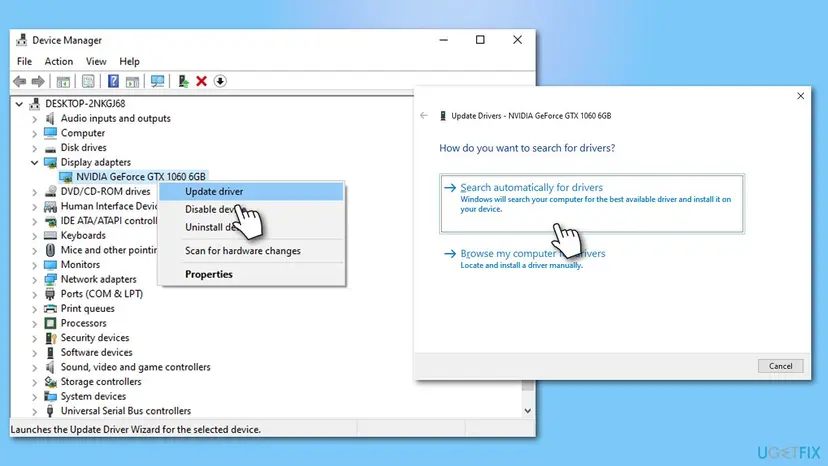Select the Human Interface Devices icon

(x=50, y=206)
